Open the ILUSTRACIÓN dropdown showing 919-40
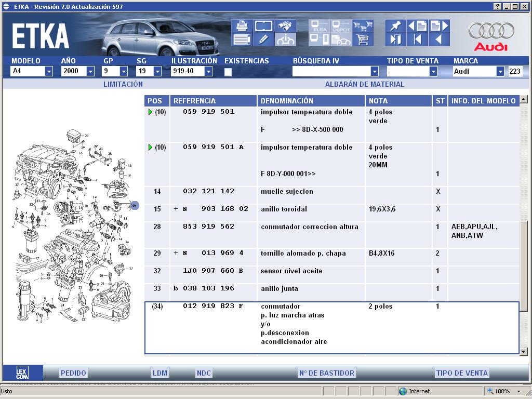The image size is (532, 399). tap(208, 71)
